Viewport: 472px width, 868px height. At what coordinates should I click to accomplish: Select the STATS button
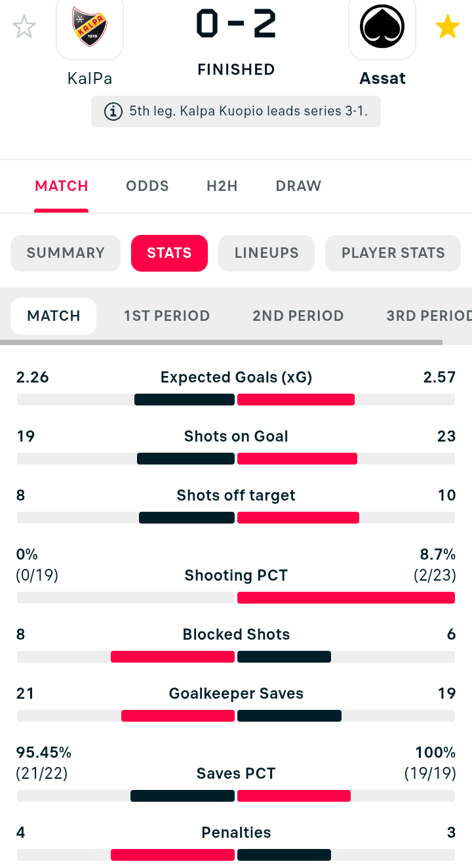[x=169, y=253]
